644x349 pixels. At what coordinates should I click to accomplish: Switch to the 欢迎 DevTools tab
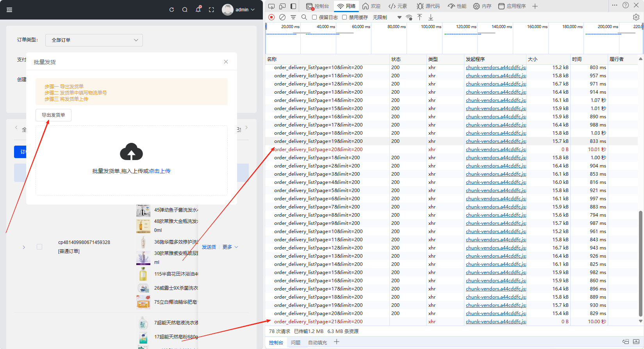pos(371,6)
